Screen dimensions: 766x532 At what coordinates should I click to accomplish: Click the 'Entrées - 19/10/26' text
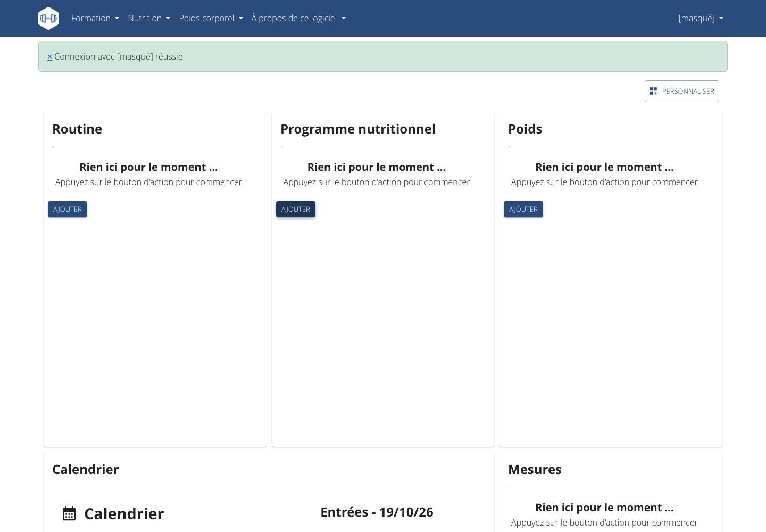pos(377,512)
